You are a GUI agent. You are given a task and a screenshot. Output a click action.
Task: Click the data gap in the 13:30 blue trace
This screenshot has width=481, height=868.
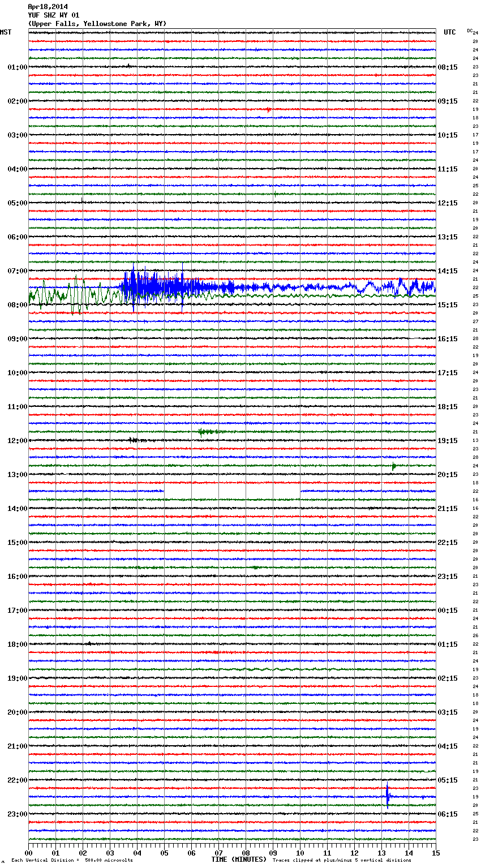tap(232, 491)
